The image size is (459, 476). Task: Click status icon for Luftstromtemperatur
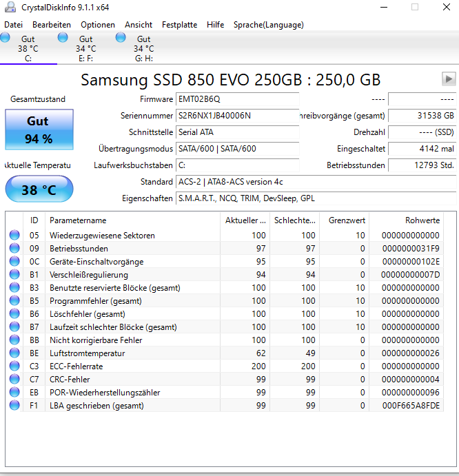click(14, 353)
